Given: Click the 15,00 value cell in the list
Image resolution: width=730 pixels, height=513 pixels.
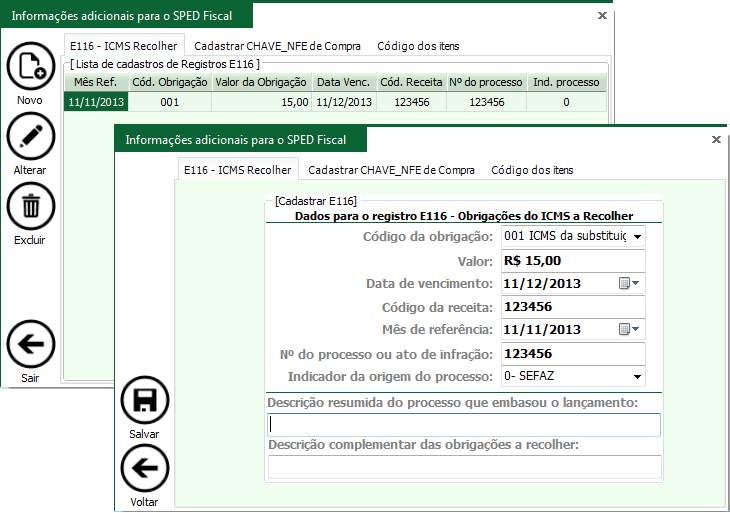Looking at the screenshot, I should coord(261,102).
